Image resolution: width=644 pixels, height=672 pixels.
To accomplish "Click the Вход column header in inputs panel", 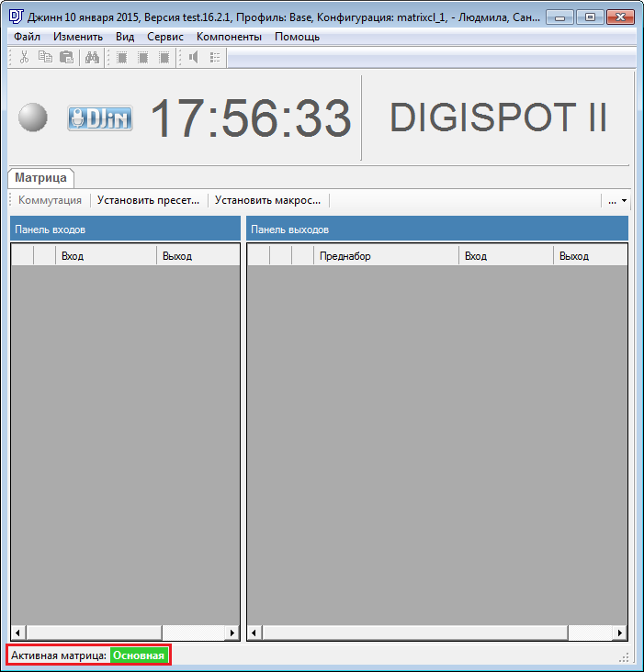I will (107, 256).
